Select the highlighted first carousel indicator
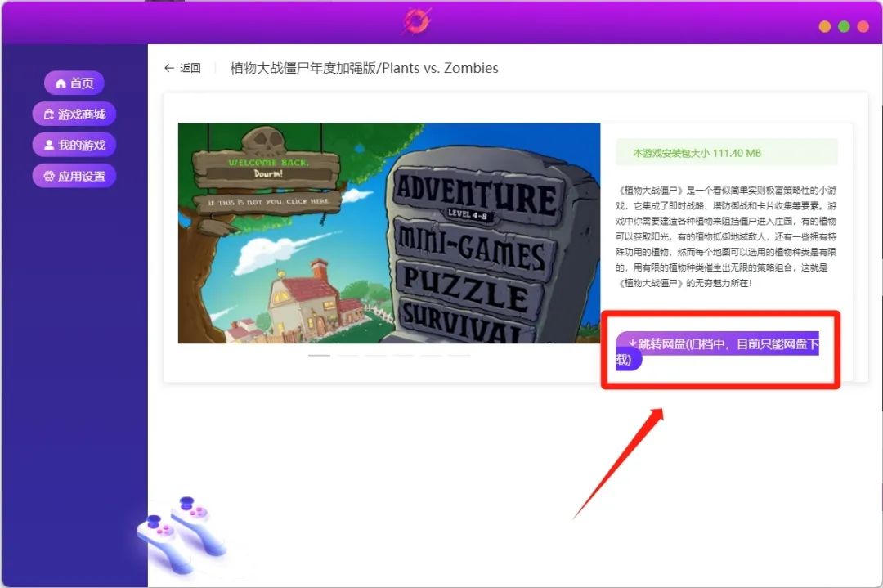 [320, 356]
